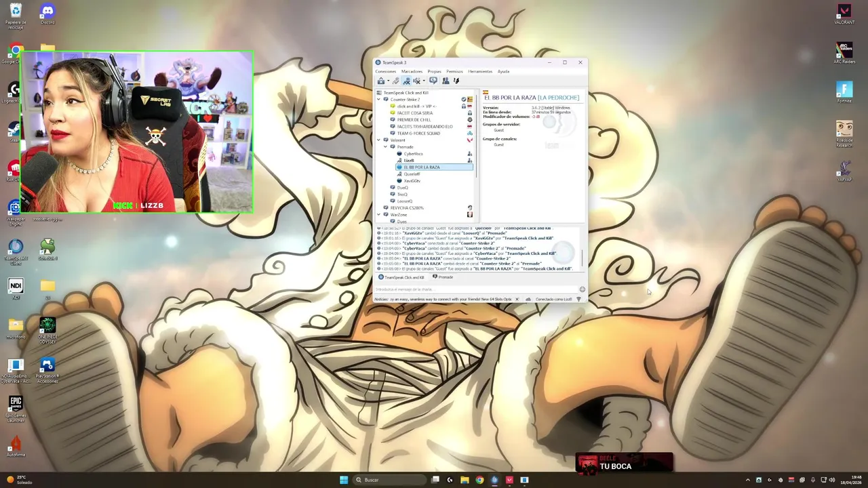Select user XaviGGtv in channel tree

[x=412, y=181]
